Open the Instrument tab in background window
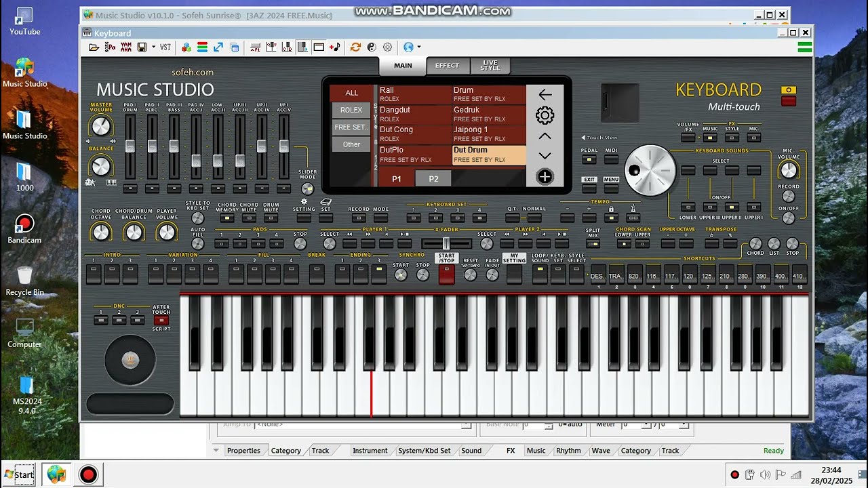The height and width of the screenshot is (488, 868). coord(370,451)
